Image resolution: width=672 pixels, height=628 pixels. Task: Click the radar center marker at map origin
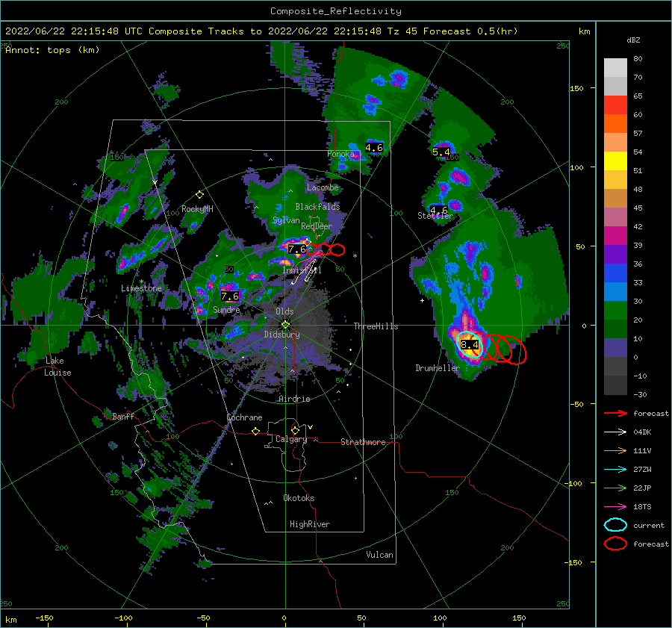point(285,325)
